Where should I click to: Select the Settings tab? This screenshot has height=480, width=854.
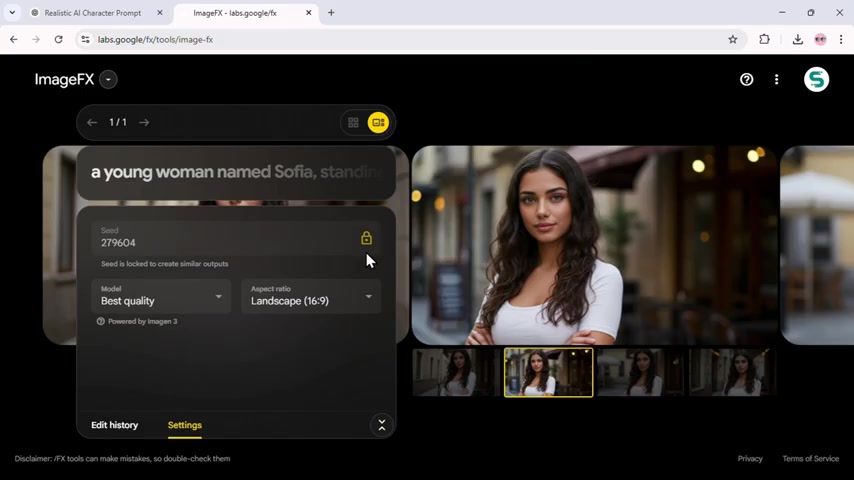[185, 425]
